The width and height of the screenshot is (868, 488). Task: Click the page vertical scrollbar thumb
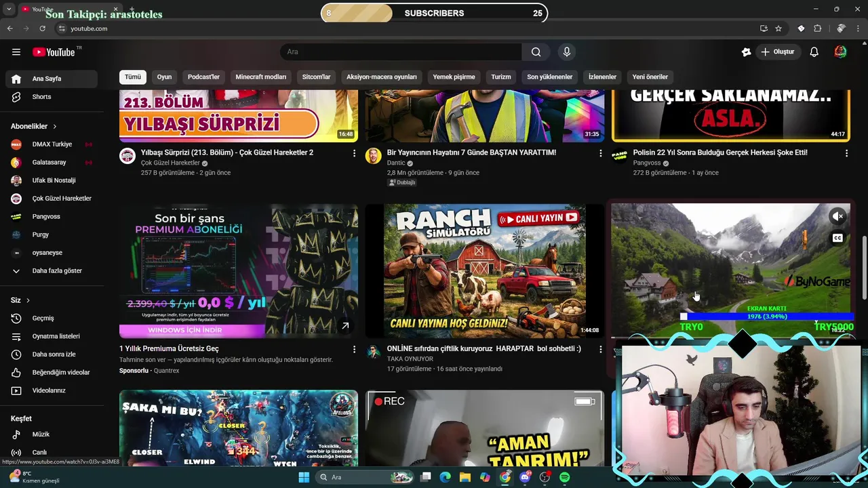tap(864, 268)
